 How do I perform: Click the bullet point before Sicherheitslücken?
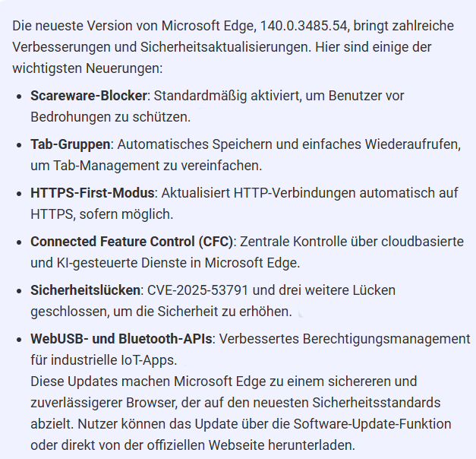click(19, 290)
